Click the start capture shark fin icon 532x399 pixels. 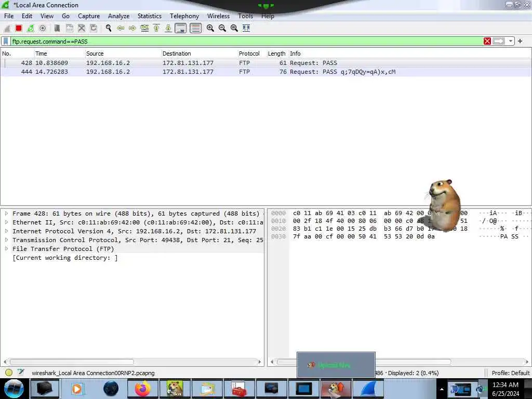(x=7, y=28)
